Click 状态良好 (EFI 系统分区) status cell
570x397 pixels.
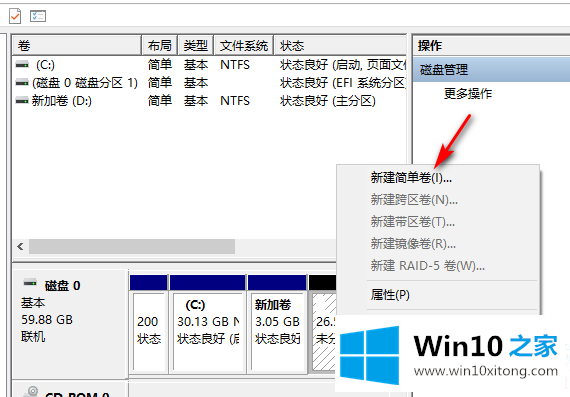[x=342, y=83]
